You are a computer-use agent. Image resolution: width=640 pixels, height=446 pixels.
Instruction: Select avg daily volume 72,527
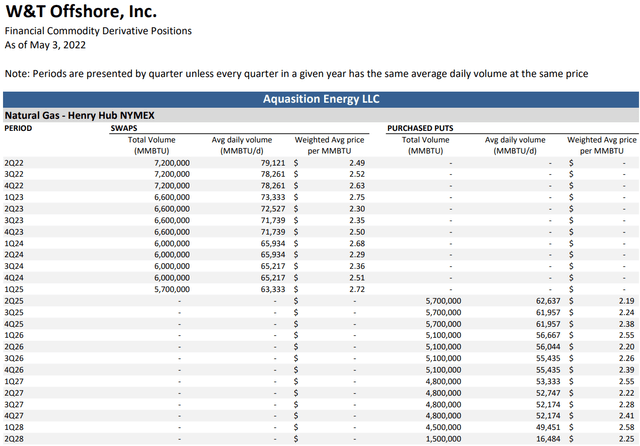pyautogui.click(x=273, y=209)
